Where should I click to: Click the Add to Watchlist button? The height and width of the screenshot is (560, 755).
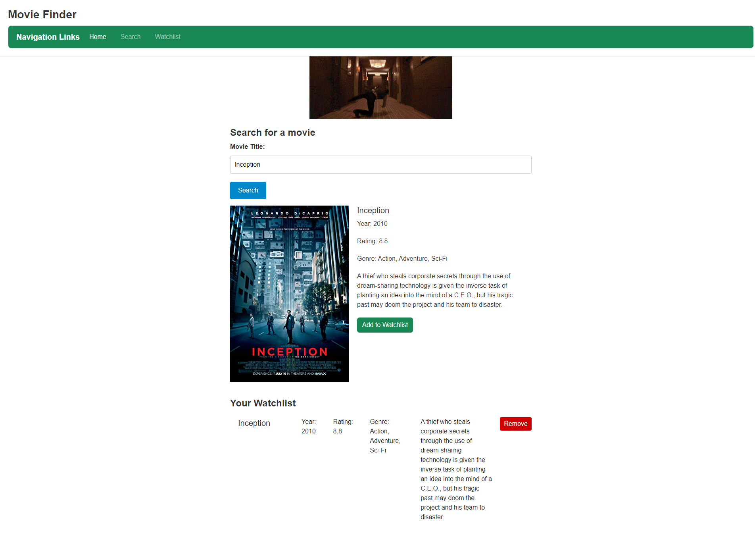[x=384, y=325]
